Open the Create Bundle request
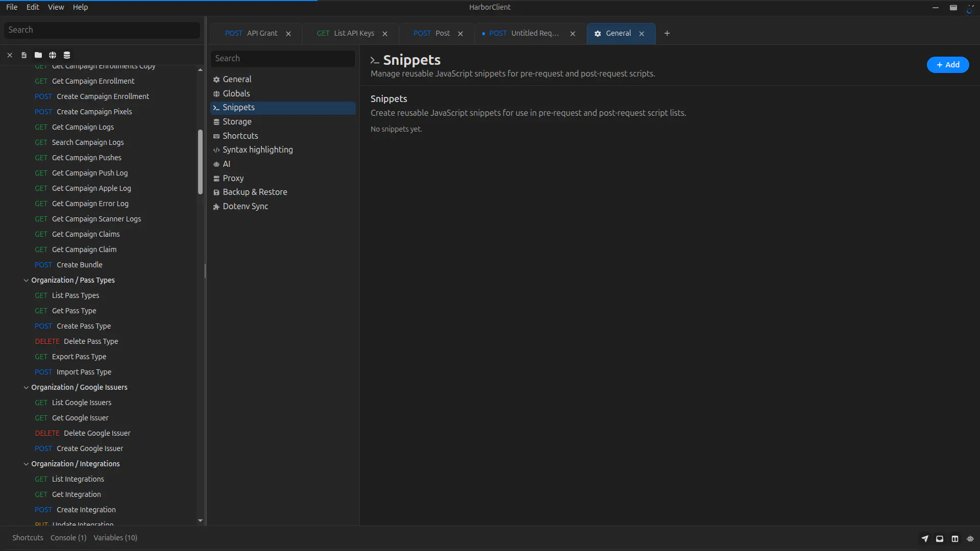The height and width of the screenshot is (551, 980). coord(68,265)
